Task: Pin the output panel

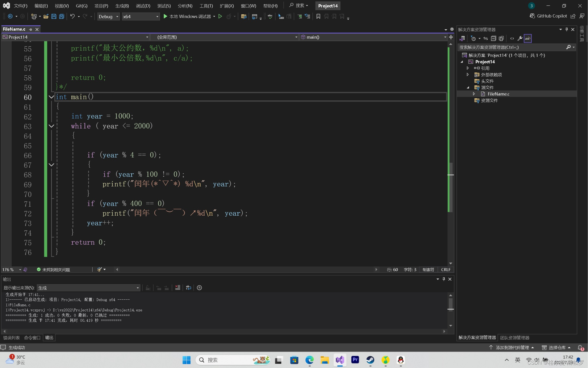Action: point(444,279)
